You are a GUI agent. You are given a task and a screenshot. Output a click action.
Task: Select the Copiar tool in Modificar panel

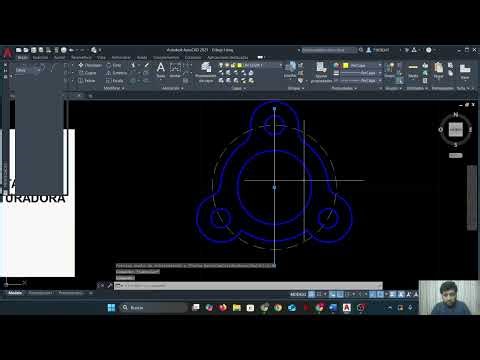tap(87, 73)
